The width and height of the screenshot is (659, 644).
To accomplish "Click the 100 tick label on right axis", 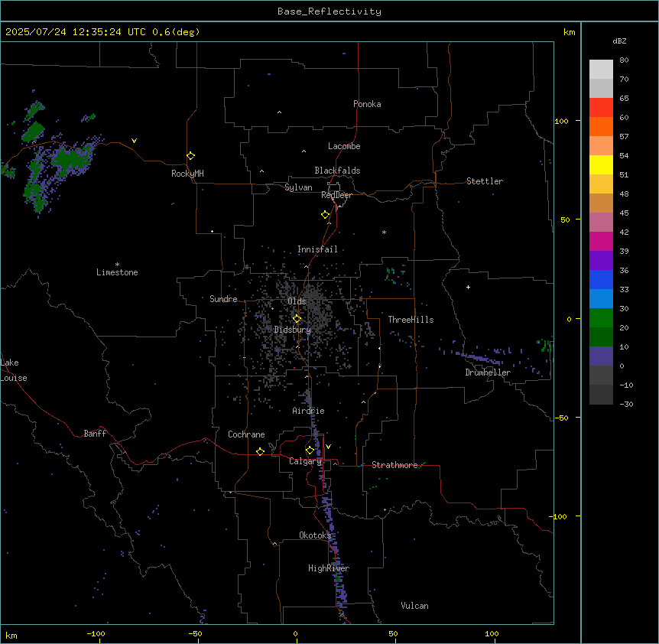I will click(561, 121).
